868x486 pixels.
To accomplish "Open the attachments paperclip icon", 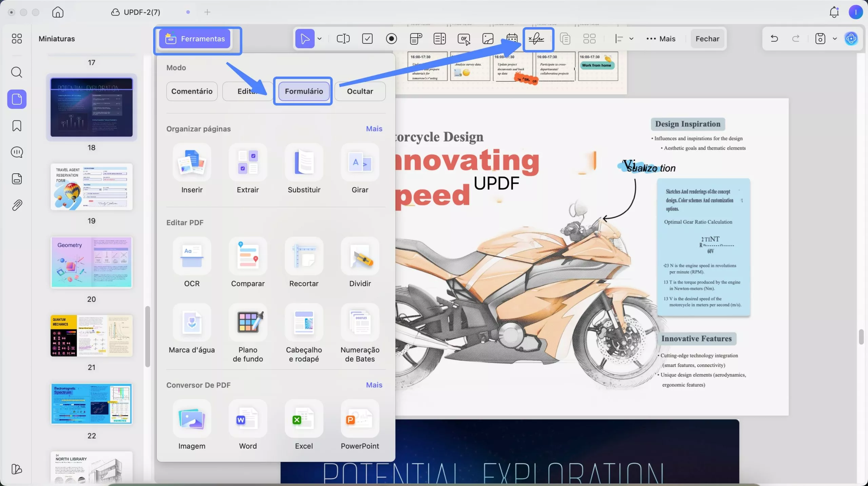I will (x=17, y=205).
